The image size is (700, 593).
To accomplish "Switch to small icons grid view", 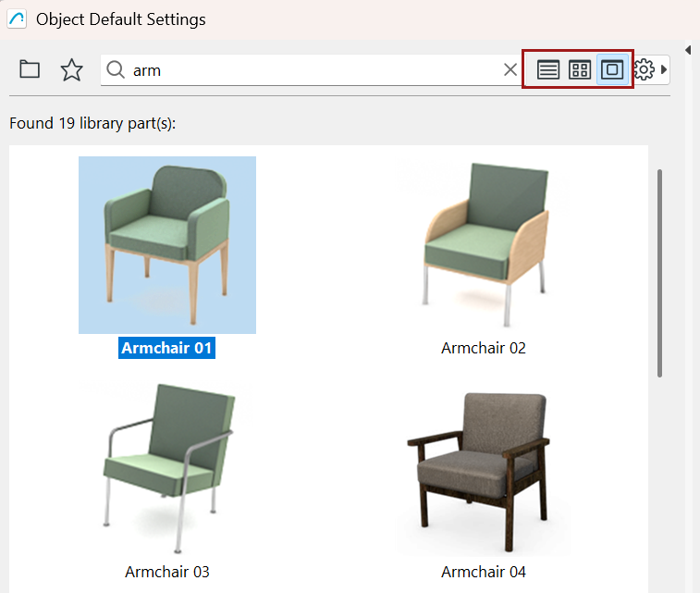I will coord(580,69).
